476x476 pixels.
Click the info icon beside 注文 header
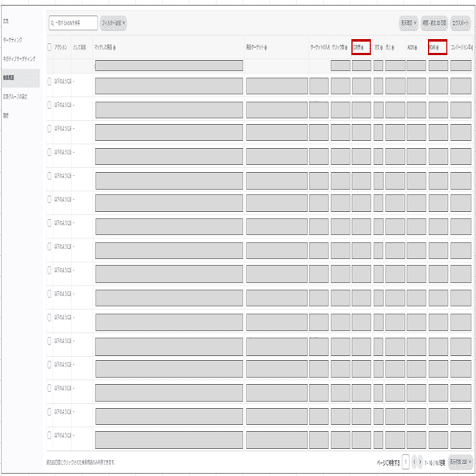pos(382,47)
